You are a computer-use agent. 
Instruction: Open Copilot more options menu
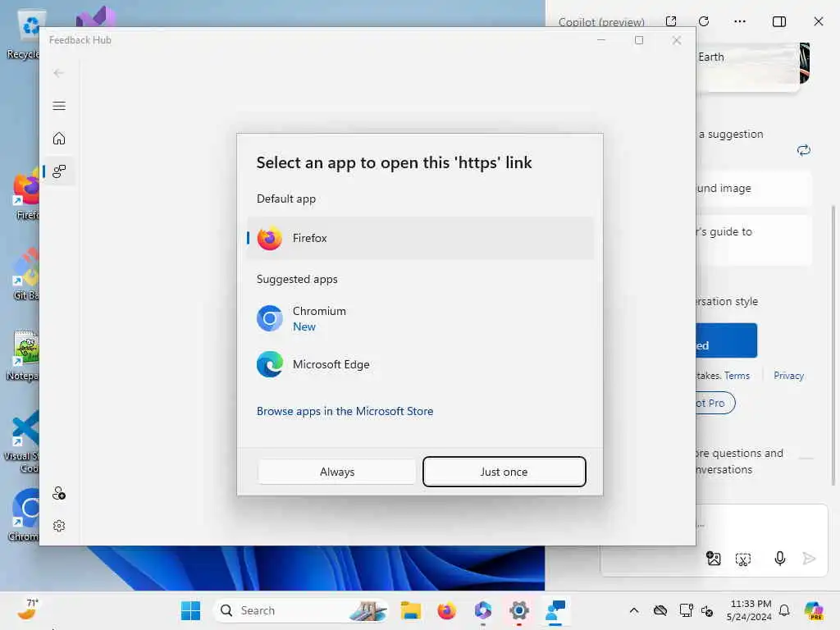point(740,21)
